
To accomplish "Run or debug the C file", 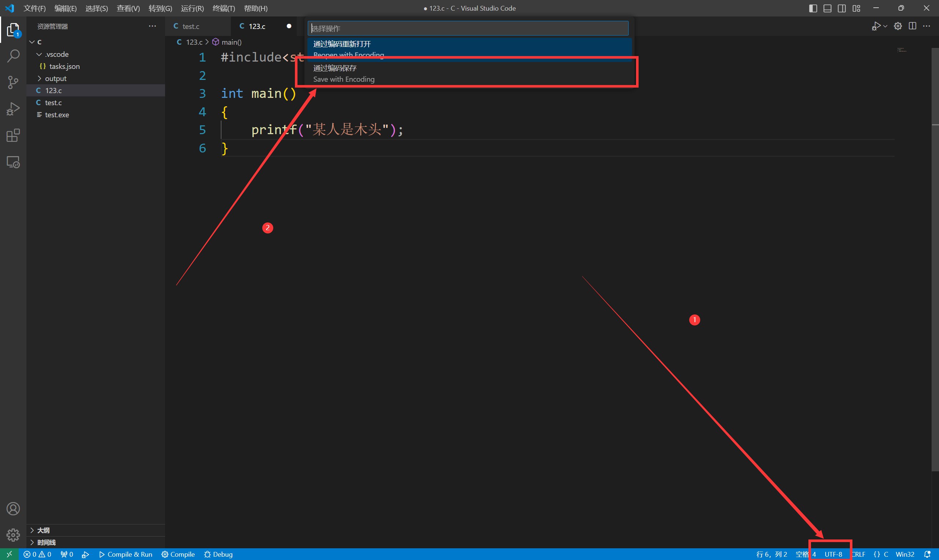I will [876, 26].
